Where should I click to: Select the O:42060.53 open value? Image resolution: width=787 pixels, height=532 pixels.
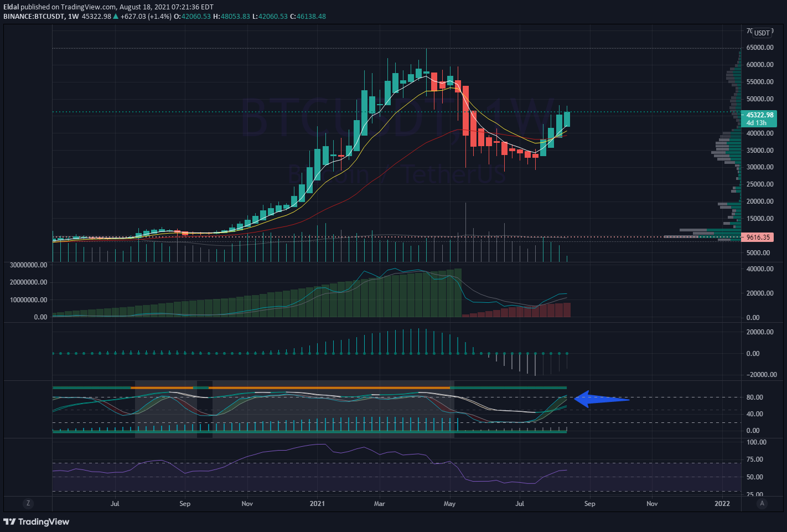click(192, 16)
